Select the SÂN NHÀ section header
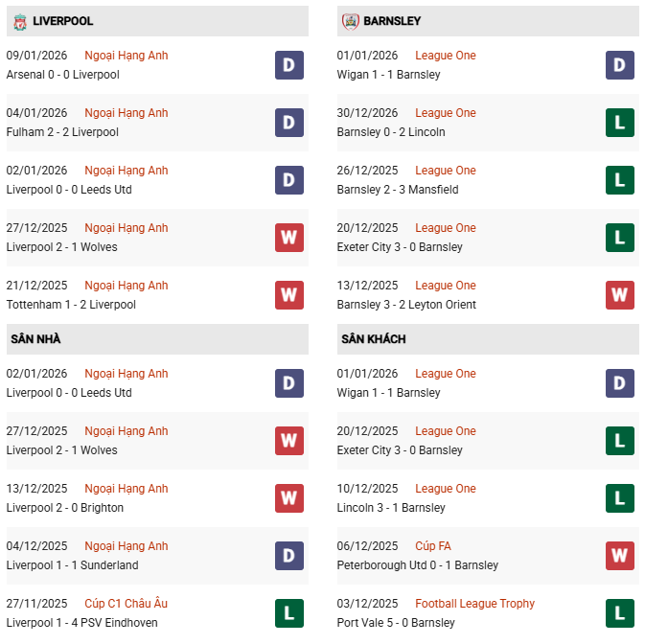Viewport: 645px width, 644px height. (x=36, y=339)
